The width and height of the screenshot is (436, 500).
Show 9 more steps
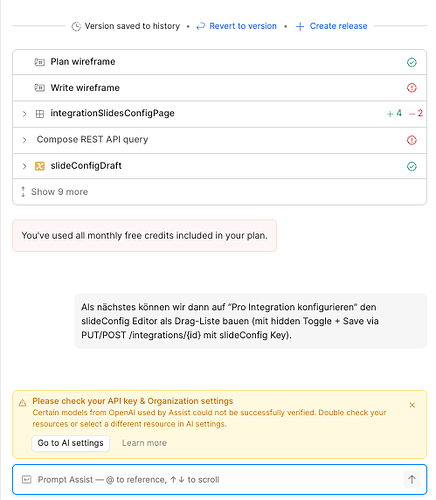[x=55, y=192]
